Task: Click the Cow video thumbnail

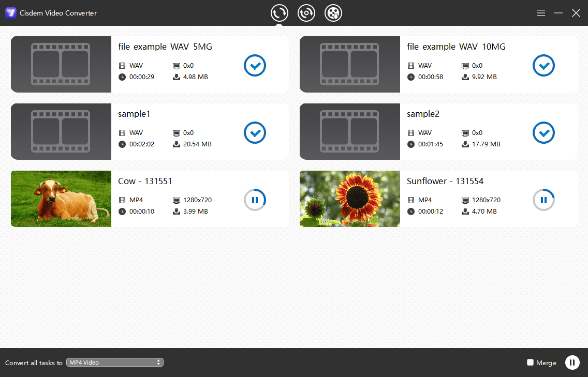Action: pyautogui.click(x=61, y=199)
